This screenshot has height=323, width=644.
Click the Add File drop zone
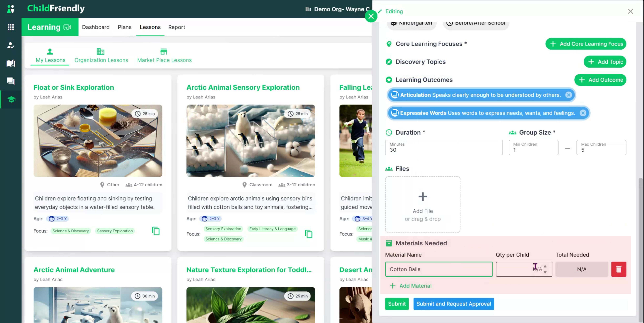coord(423,205)
